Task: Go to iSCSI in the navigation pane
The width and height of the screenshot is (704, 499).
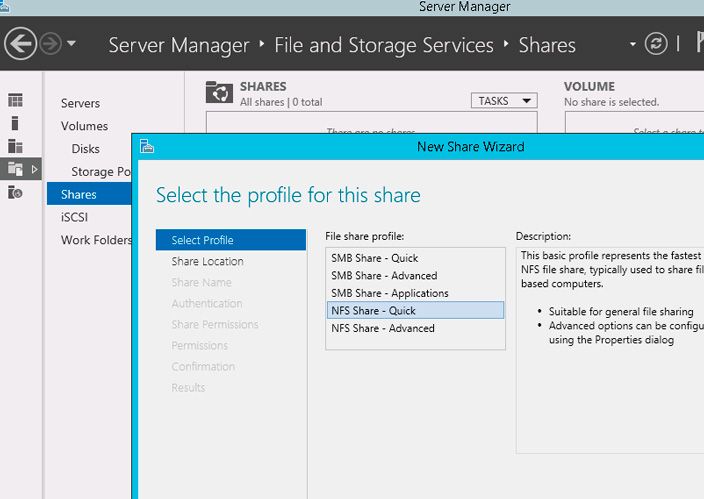Action: 75,217
